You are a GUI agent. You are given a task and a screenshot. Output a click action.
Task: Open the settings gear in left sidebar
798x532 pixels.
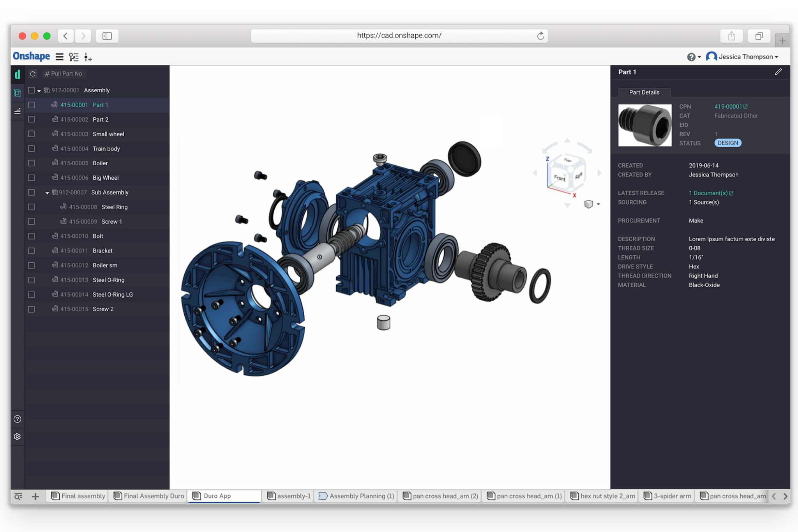pyautogui.click(x=17, y=437)
